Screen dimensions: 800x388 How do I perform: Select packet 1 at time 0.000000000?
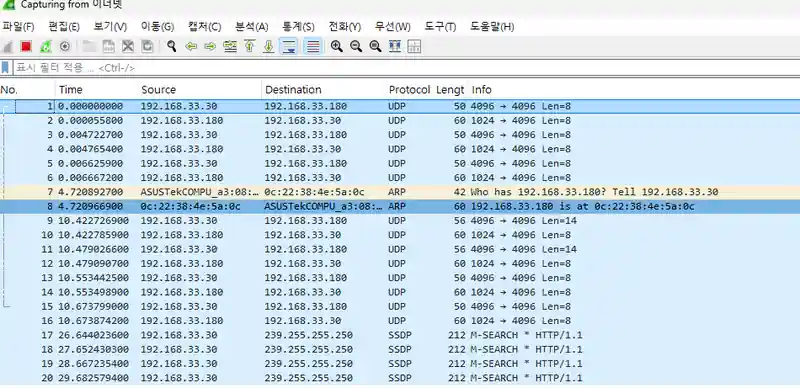400,106
